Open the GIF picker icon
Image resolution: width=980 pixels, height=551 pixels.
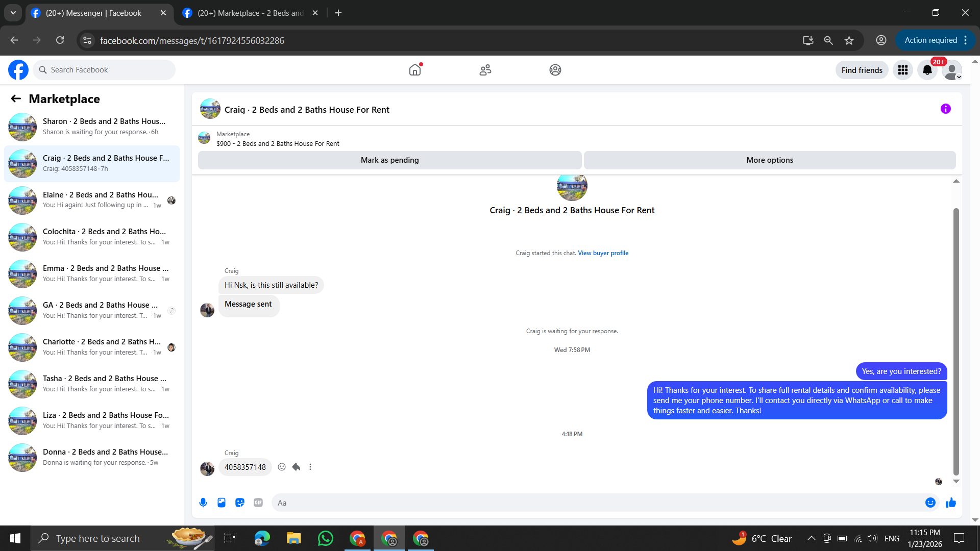point(258,503)
